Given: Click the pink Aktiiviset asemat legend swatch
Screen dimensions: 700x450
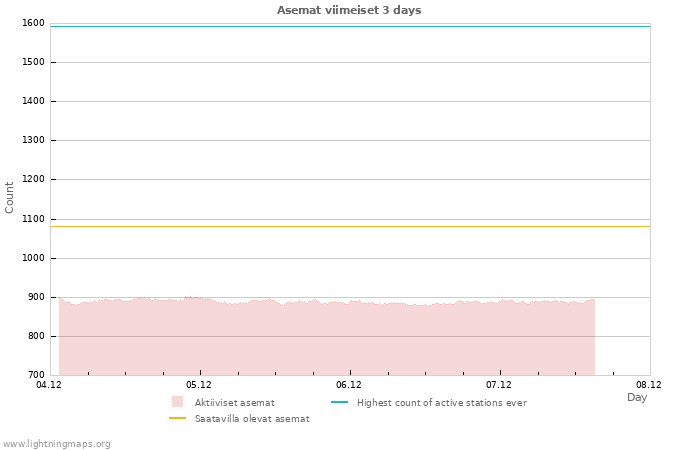Looking at the screenshot, I should point(178,402).
